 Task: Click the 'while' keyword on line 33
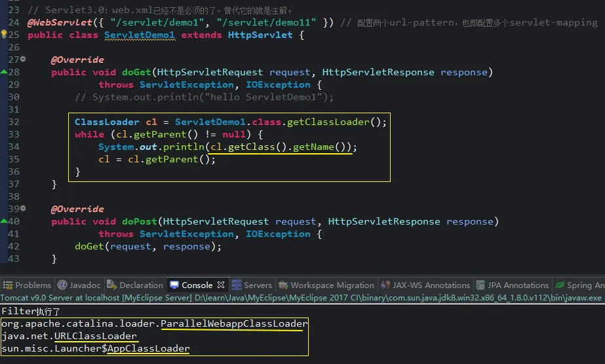pyautogui.click(x=90, y=134)
